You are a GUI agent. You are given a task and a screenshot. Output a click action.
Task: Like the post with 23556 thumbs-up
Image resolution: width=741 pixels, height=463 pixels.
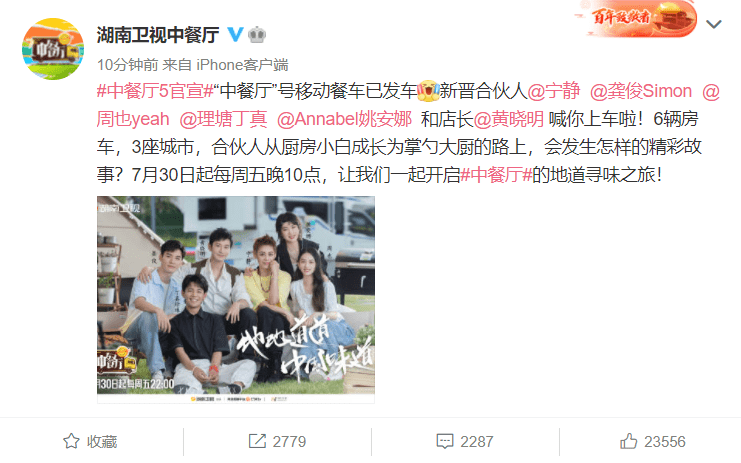(x=653, y=441)
